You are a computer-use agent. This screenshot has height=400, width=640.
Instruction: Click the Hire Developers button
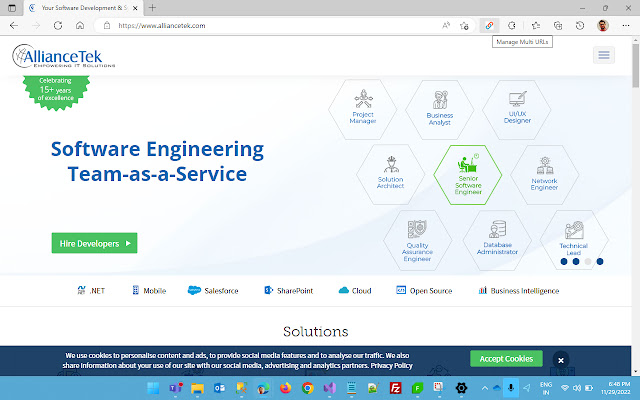94,243
